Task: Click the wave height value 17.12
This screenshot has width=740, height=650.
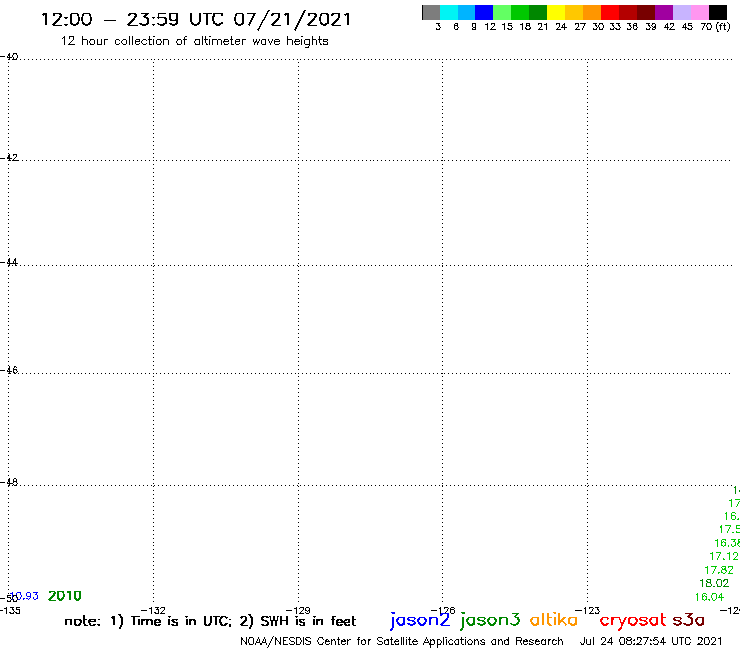Action: pyautogui.click(x=723, y=557)
